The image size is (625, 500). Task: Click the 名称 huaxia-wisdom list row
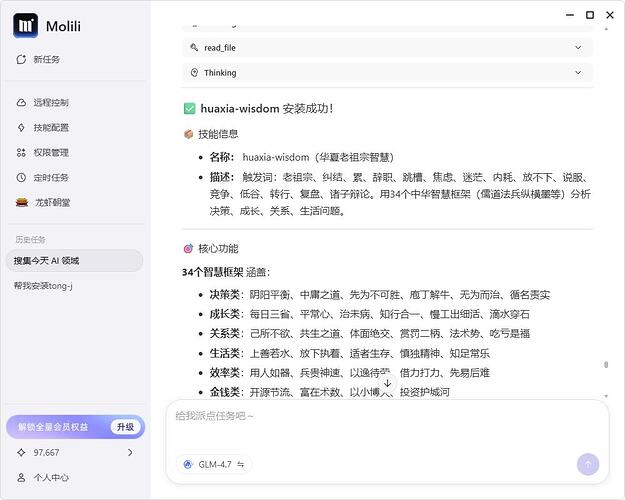[302, 157]
